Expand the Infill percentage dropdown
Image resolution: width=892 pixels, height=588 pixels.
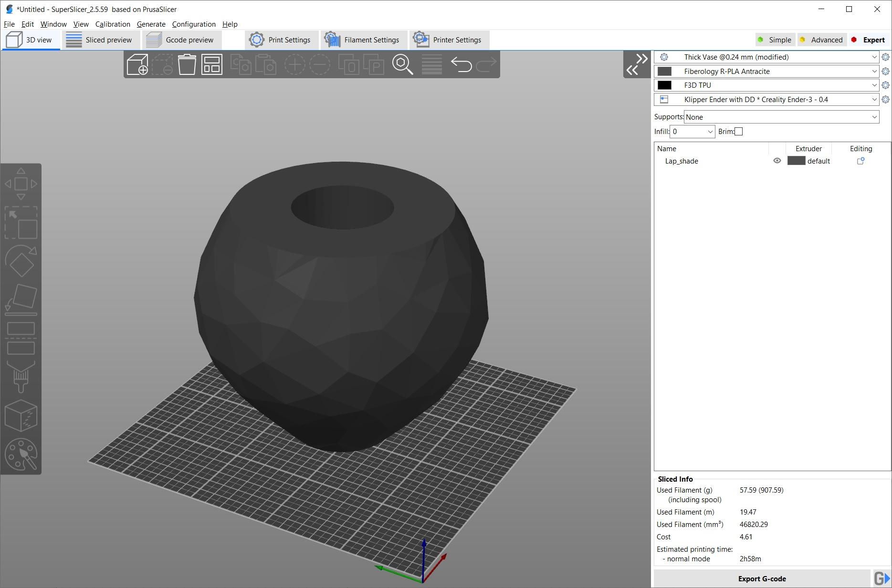point(710,132)
